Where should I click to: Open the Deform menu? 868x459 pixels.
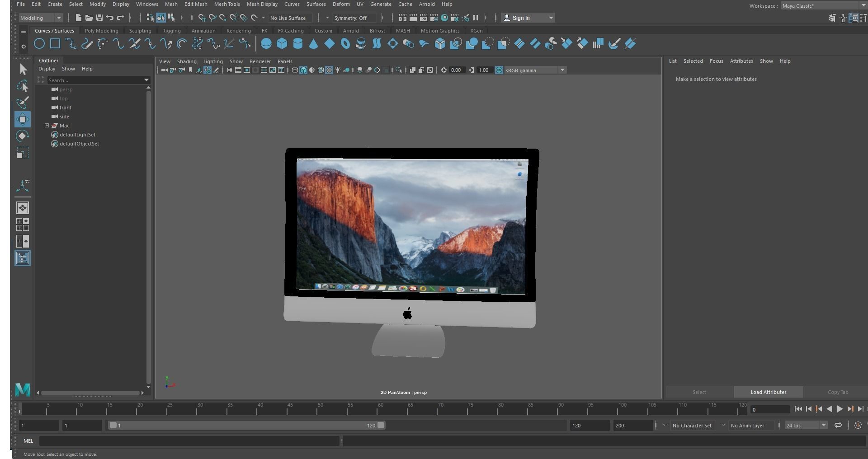coord(341,4)
